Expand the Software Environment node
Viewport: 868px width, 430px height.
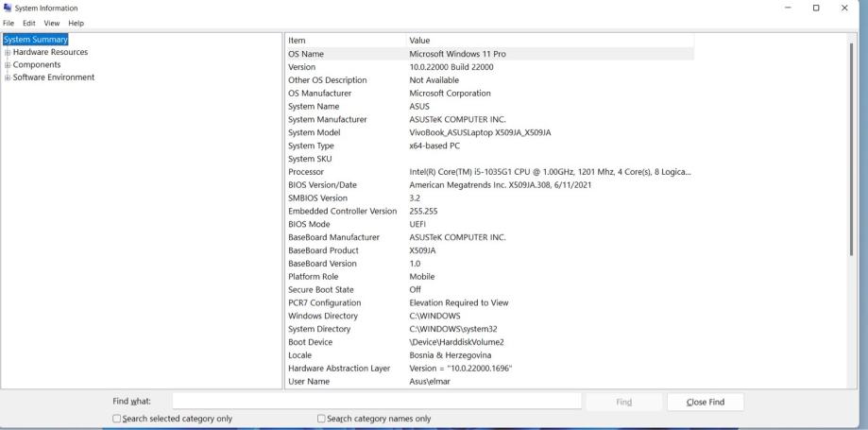[x=8, y=77]
